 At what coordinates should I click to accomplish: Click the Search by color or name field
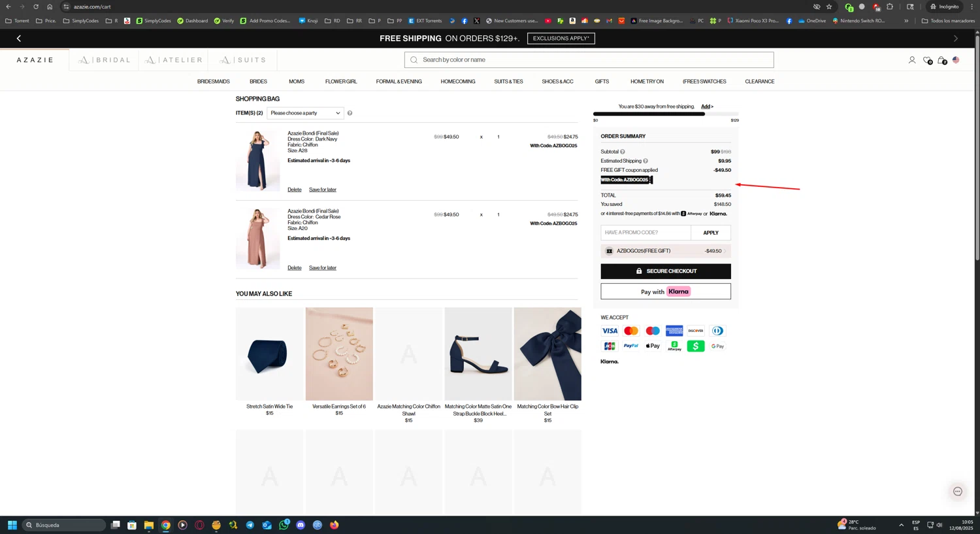pyautogui.click(x=589, y=60)
